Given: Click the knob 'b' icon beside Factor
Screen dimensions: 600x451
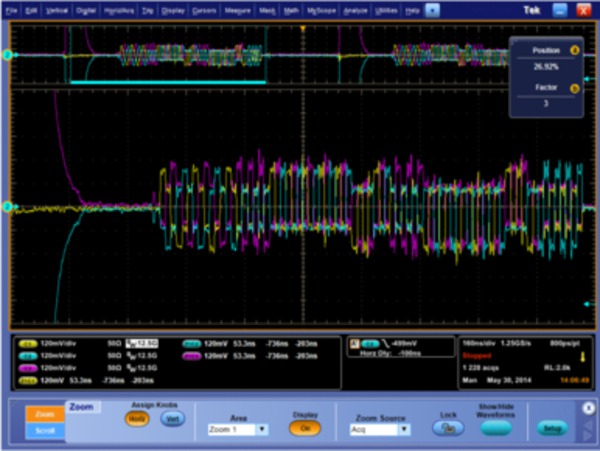Looking at the screenshot, I should [x=575, y=88].
